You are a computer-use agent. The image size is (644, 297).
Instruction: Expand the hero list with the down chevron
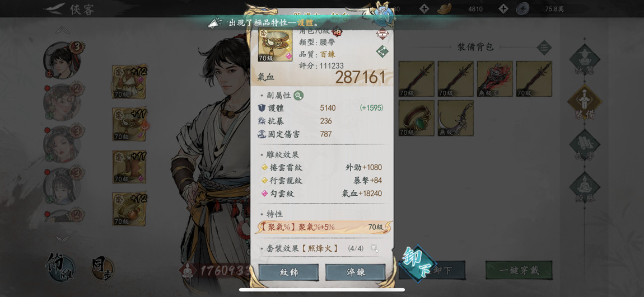click(62, 239)
